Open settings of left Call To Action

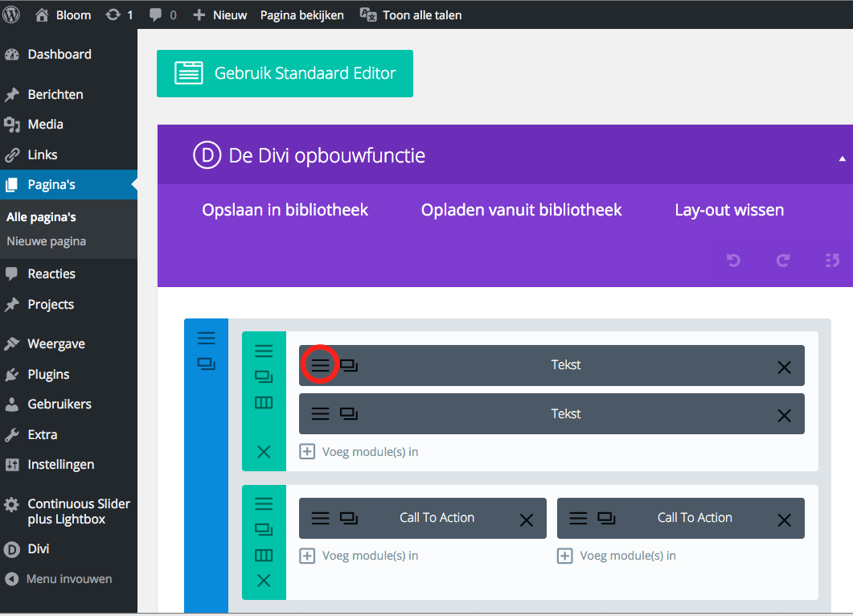(321, 518)
